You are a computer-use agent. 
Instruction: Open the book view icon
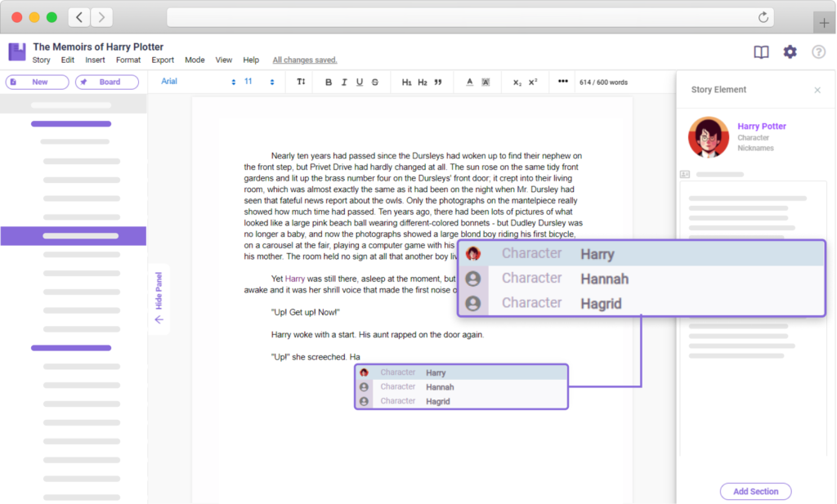761,52
